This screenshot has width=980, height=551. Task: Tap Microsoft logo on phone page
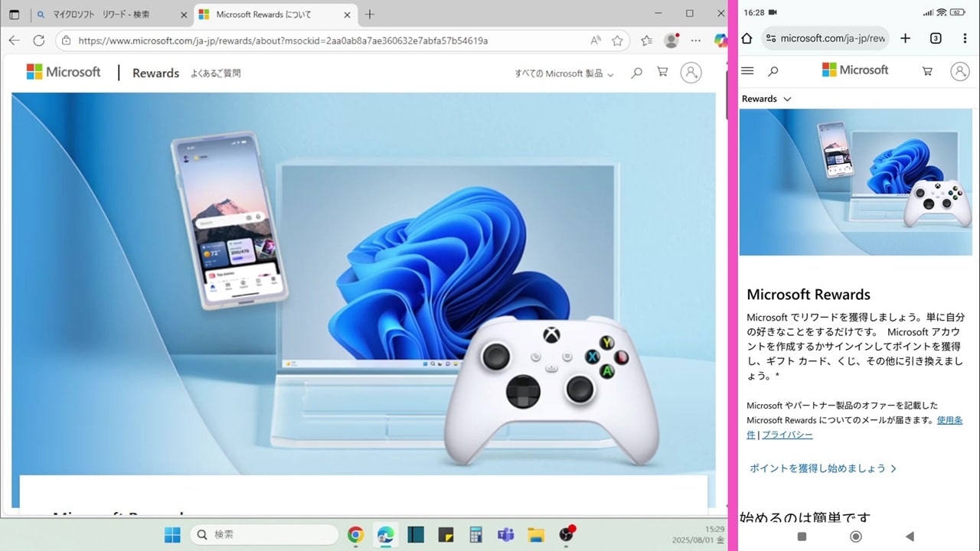(855, 70)
